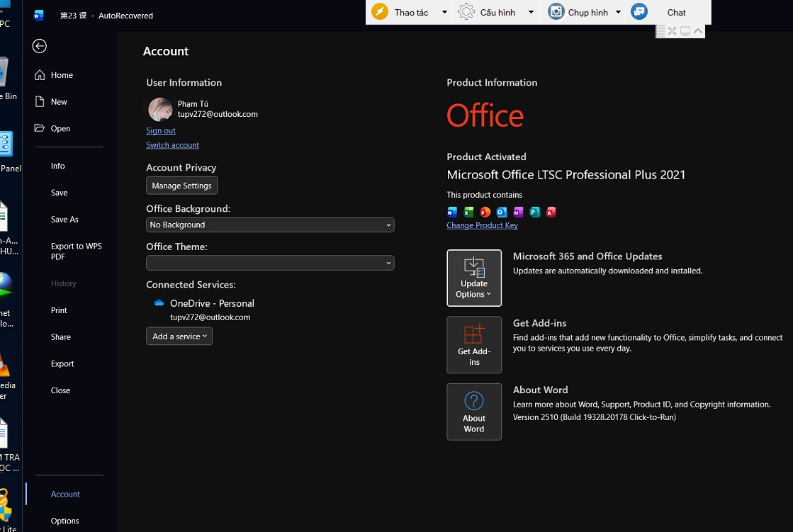Click the back arrow to leave backstage view
Viewport: 793px width, 532px height.
[40, 46]
